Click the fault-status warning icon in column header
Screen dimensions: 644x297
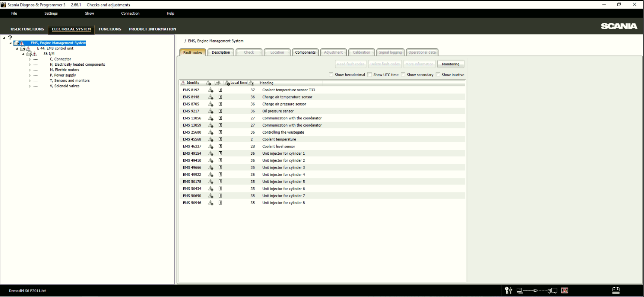[208, 83]
